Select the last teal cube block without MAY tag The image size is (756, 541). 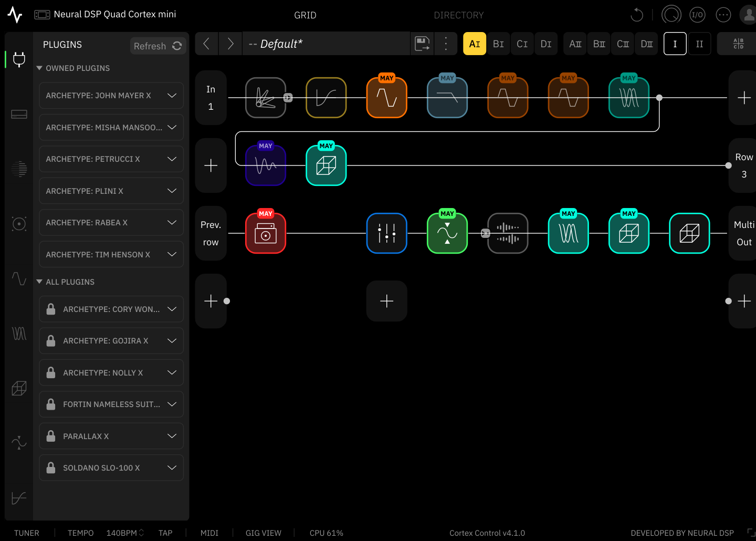click(689, 233)
